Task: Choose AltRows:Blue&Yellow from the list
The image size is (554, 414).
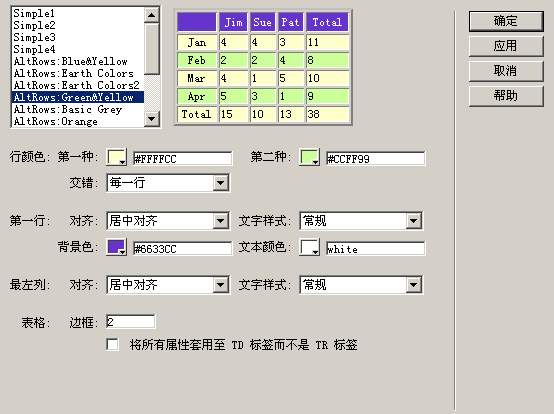Action: pyautogui.click(x=78, y=61)
